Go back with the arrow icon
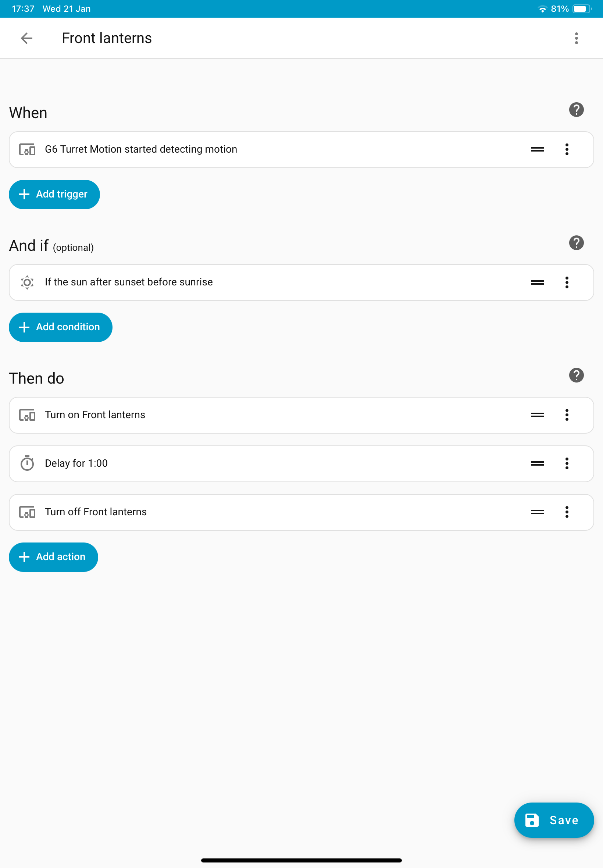Screen dimensions: 603x868 coord(26,38)
